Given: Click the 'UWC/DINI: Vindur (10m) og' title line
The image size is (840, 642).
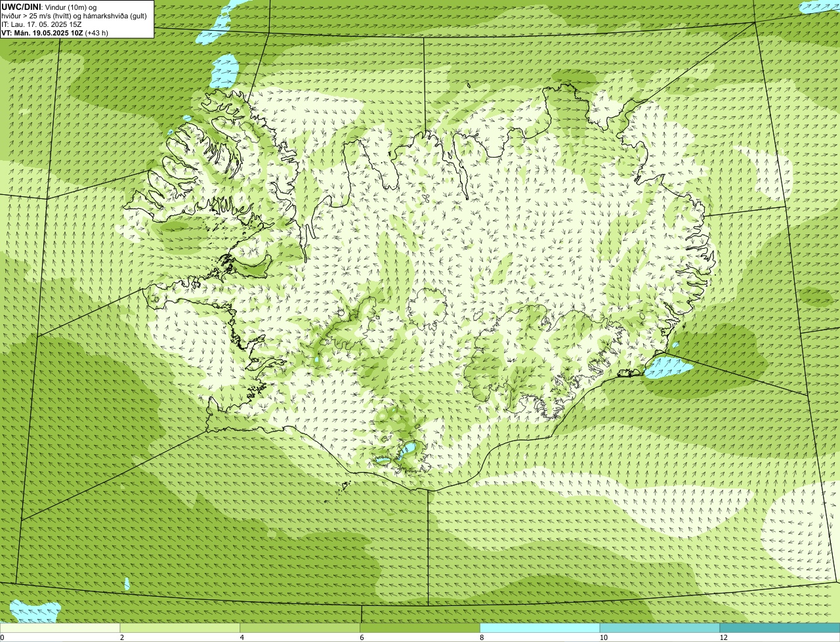Looking at the screenshot, I should [x=49, y=7].
